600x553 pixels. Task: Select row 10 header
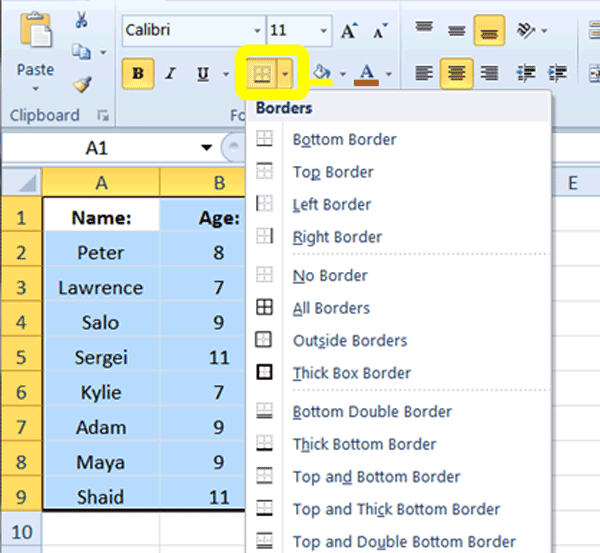tap(22, 532)
